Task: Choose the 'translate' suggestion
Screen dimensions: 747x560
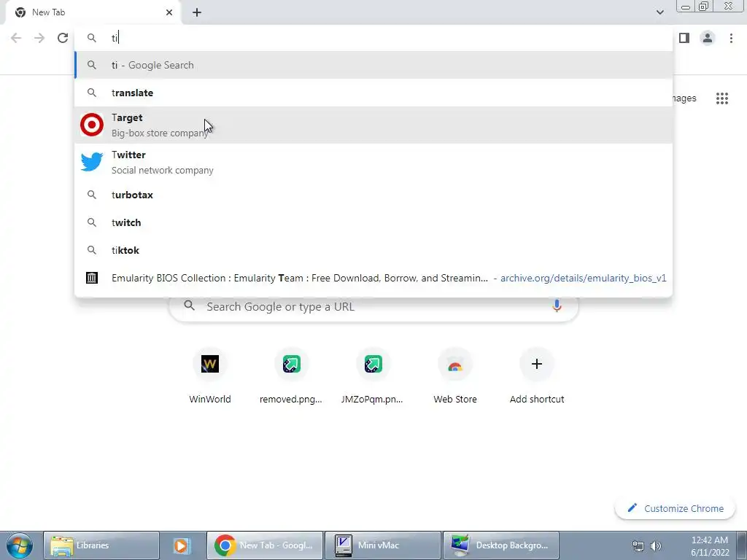Action: [x=373, y=93]
